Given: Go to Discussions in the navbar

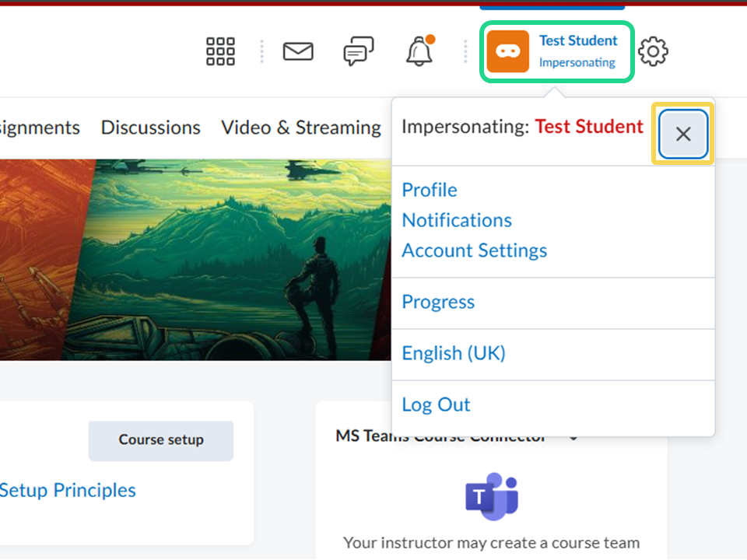Looking at the screenshot, I should 150,128.
